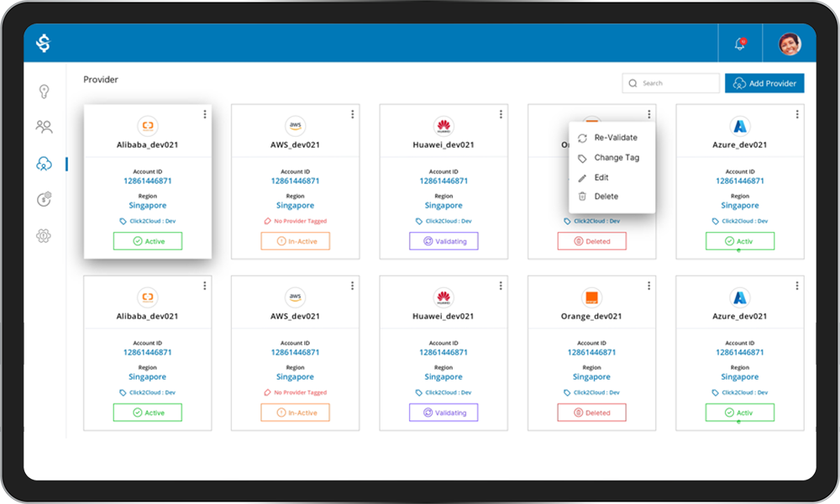Click the Alibaba logo on the raised upper card

[148, 125]
